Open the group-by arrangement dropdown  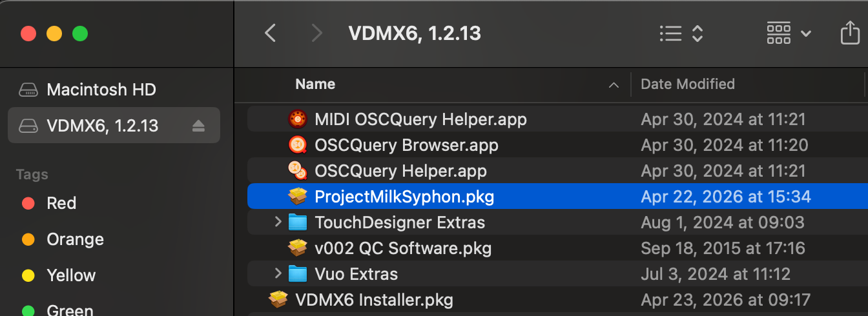pyautogui.click(x=789, y=33)
